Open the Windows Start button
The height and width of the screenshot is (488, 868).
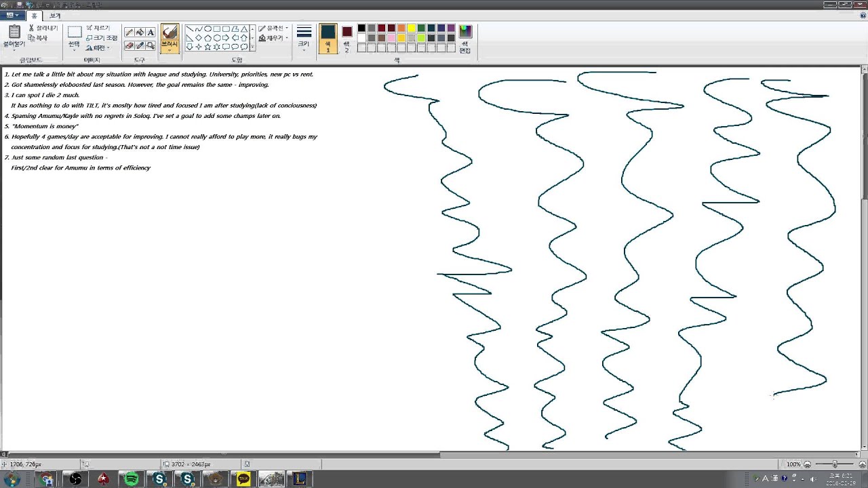(12, 479)
